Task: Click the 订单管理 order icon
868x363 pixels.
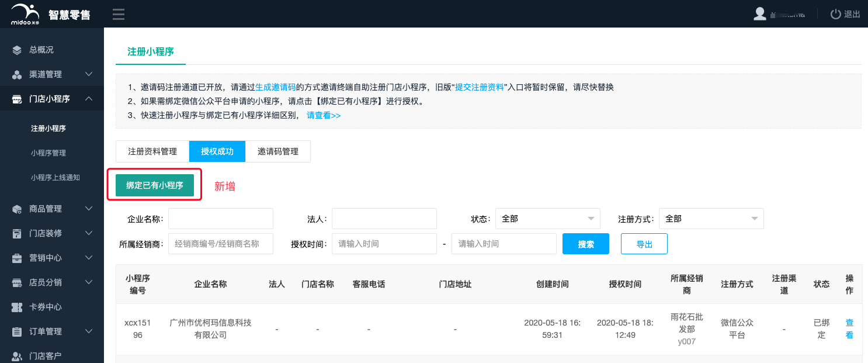Action: (18, 331)
